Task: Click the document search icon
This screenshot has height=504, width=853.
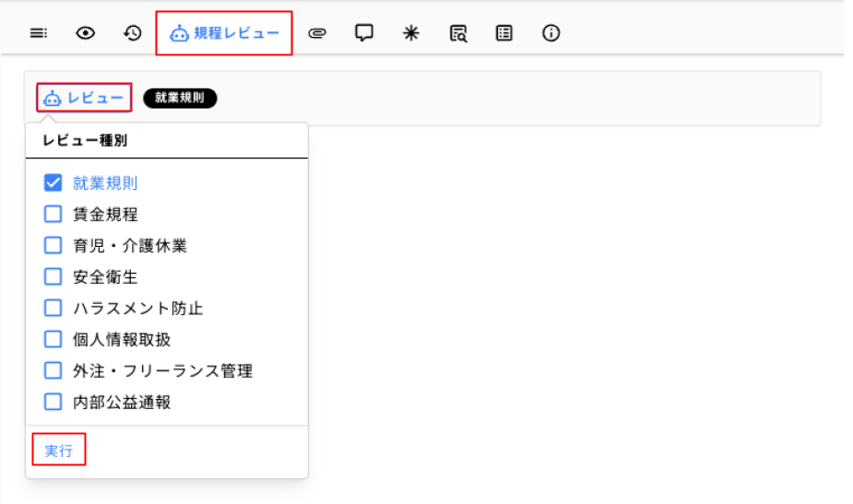Action: [458, 33]
